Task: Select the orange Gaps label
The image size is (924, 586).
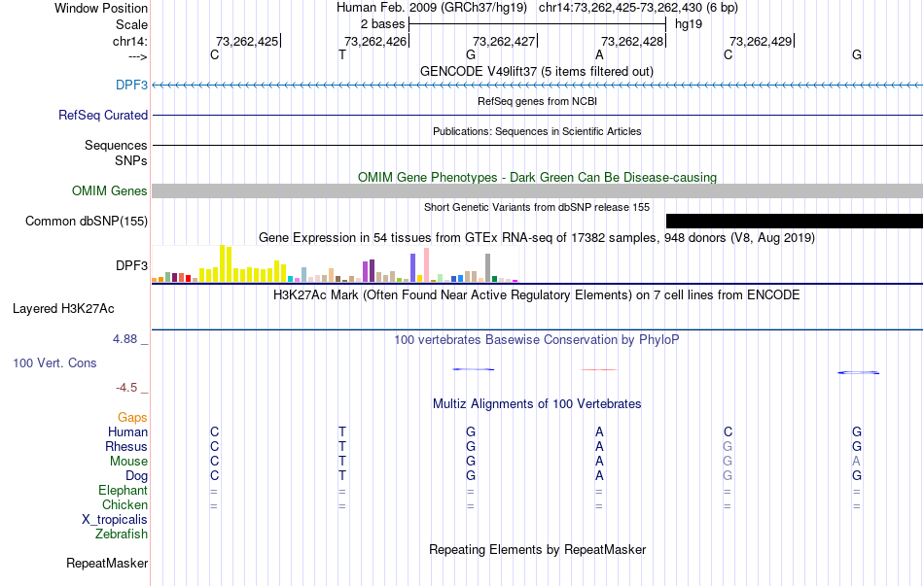Action: [132, 417]
